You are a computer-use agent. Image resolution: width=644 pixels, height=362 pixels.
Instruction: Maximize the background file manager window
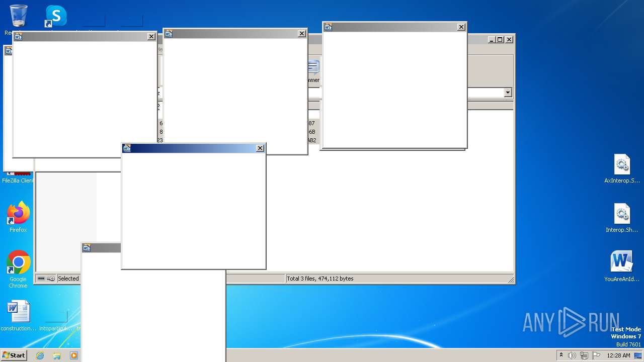pyautogui.click(x=500, y=39)
